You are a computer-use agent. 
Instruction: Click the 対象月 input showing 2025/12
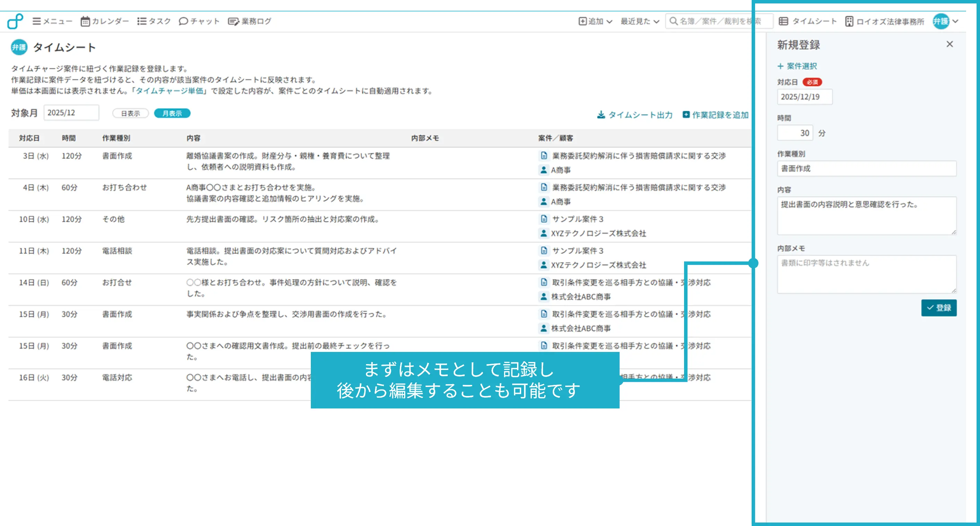pyautogui.click(x=71, y=112)
